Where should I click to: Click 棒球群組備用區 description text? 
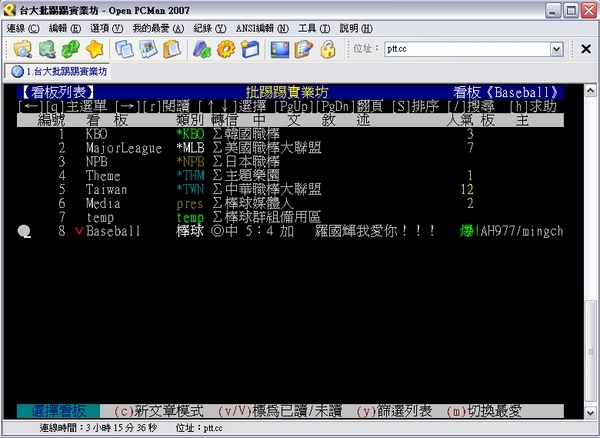[x=273, y=217]
